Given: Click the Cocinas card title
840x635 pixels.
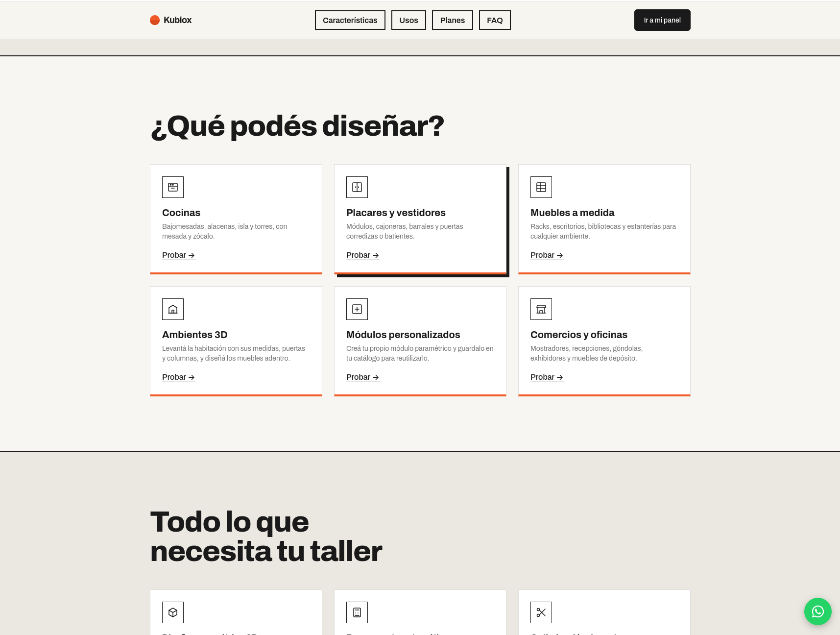Looking at the screenshot, I should pyautogui.click(x=181, y=213).
